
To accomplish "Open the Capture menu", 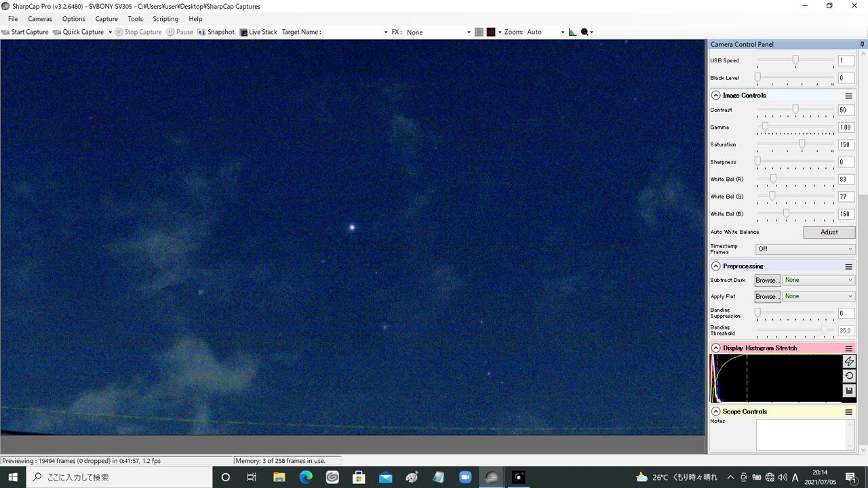I will click(106, 19).
